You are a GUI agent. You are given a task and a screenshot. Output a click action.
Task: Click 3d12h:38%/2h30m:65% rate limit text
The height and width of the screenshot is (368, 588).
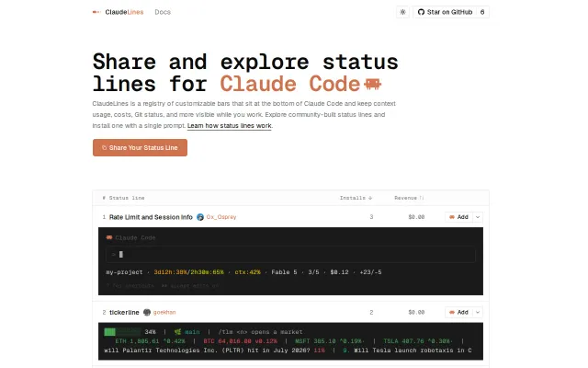click(x=188, y=272)
